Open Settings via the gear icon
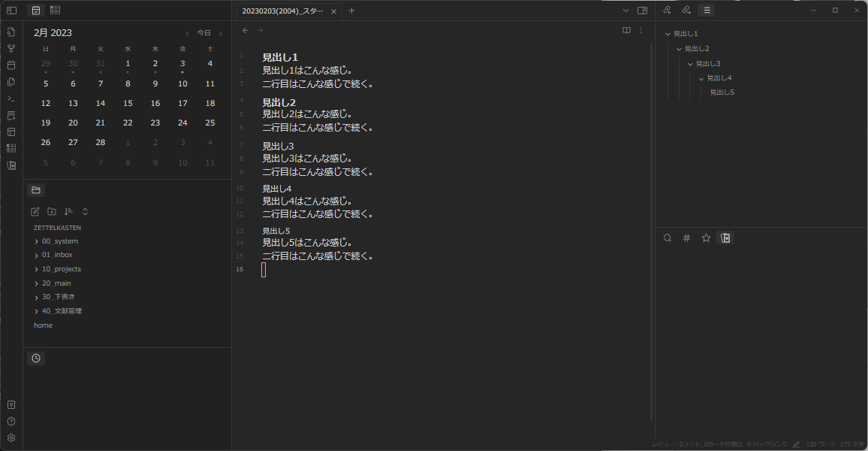This screenshot has width=868, height=451. pyautogui.click(x=11, y=437)
